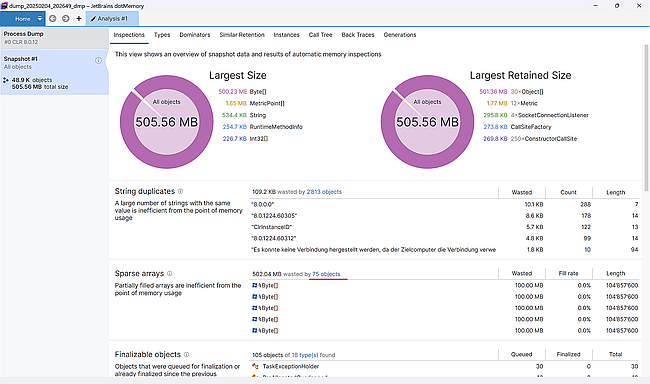Viewport: 650px width, 384px height.
Task: Click Finalized column header
Action: (x=568, y=355)
